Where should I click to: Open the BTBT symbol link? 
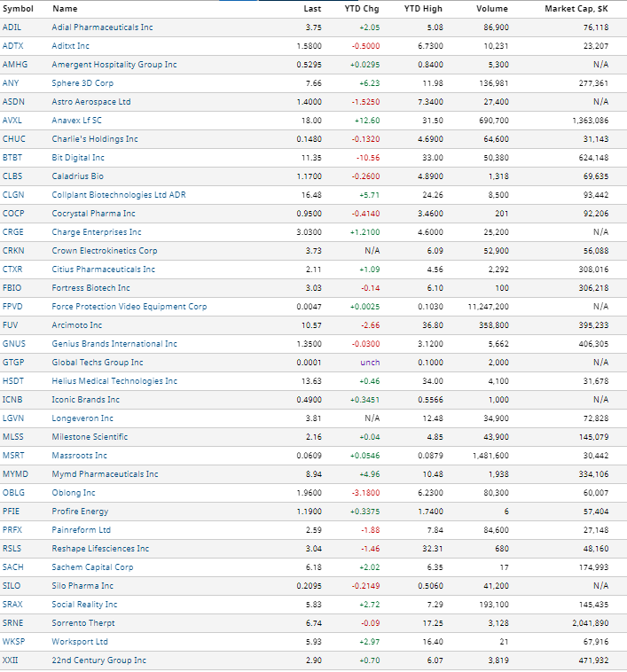pos(12,158)
